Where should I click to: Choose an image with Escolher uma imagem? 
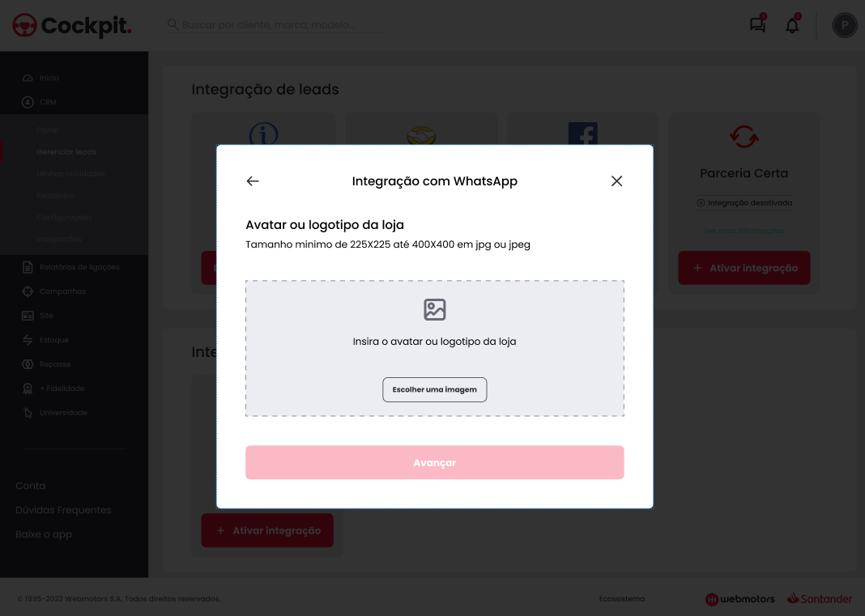(x=435, y=389)
